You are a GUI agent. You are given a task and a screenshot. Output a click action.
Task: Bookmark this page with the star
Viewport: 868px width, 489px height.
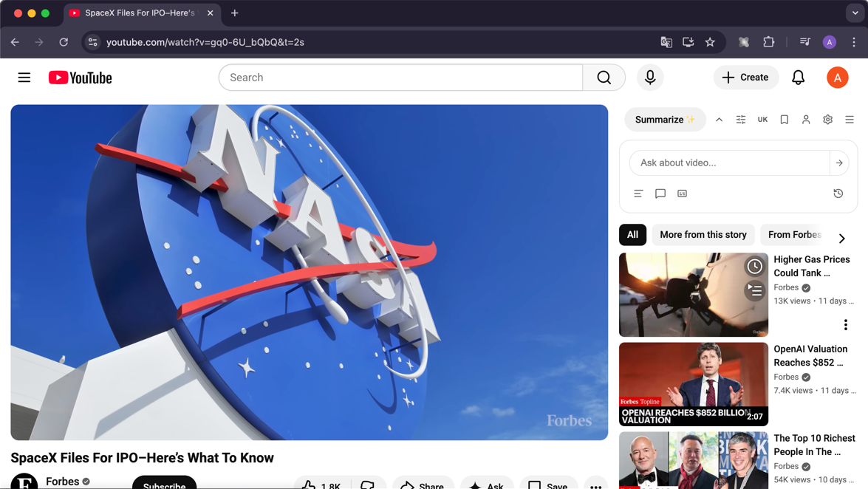pyautogui.click(x=710, y=42)
